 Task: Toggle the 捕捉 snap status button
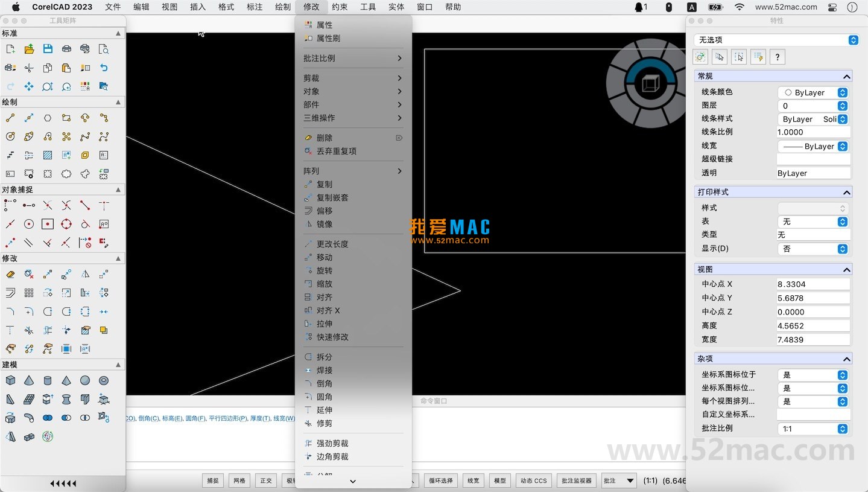pos(213,481)
